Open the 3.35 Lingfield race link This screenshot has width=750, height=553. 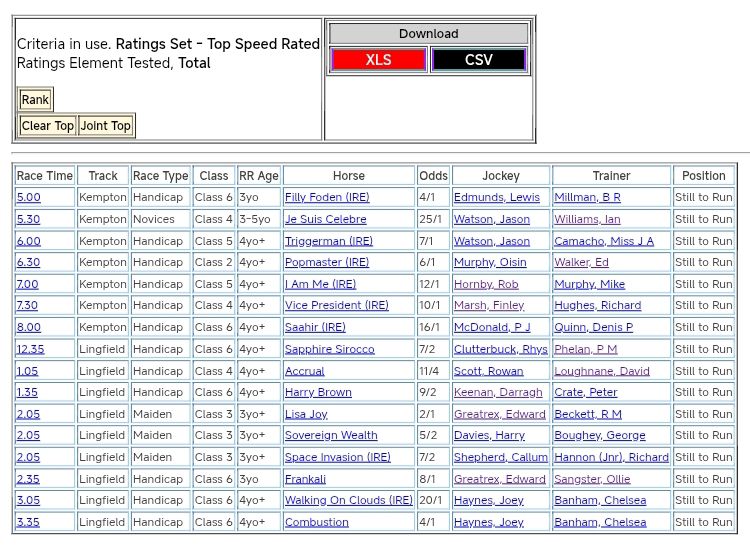tap(29, 522)
